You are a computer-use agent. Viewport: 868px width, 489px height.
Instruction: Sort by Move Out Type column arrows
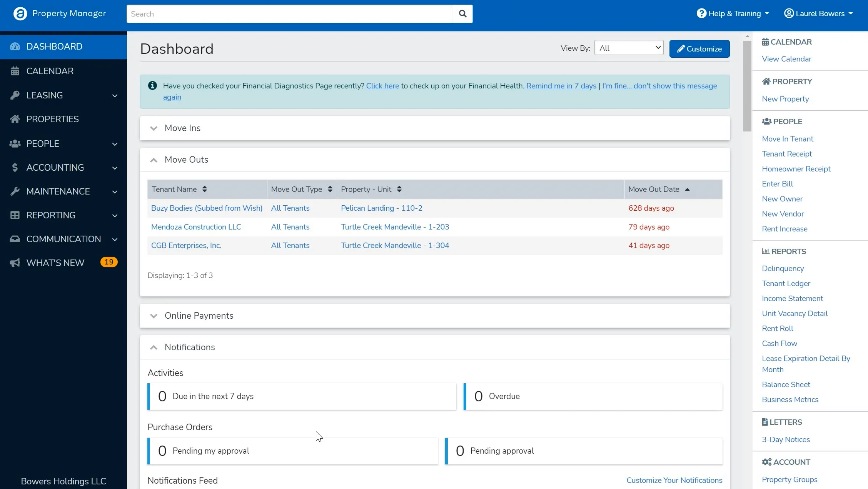point(330,189)
